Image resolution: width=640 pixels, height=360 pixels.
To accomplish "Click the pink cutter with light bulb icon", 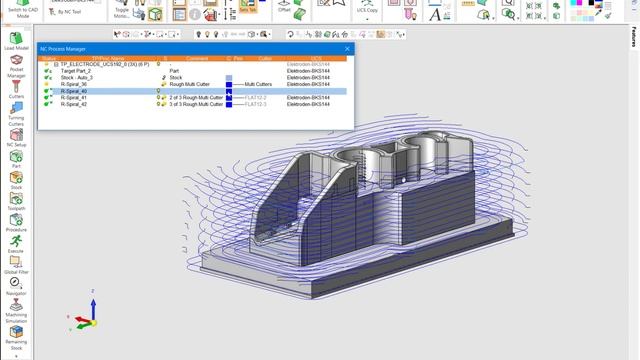I will (410, 15).
